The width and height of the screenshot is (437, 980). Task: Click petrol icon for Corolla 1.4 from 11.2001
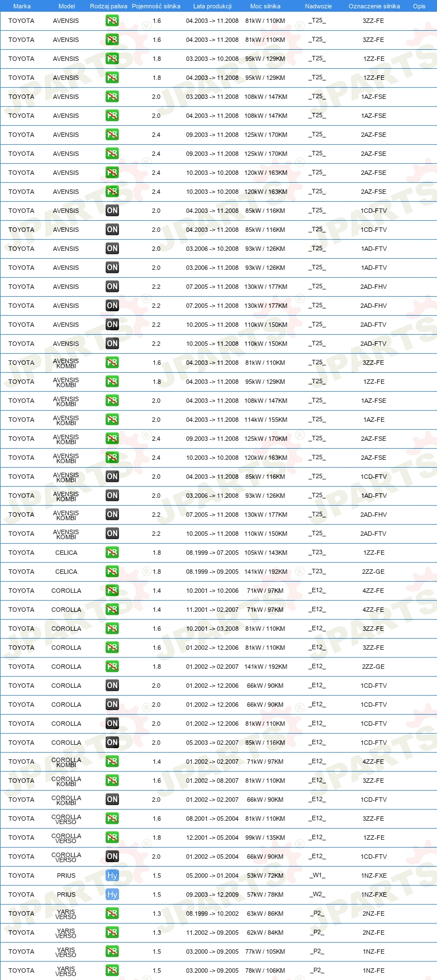[112, 610]
